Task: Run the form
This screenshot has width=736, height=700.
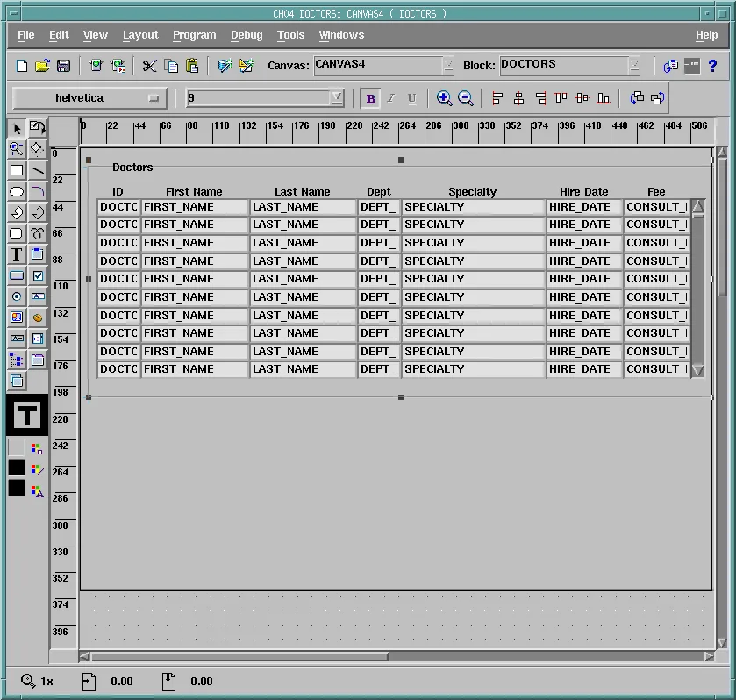Action: [x=96, y=66]
